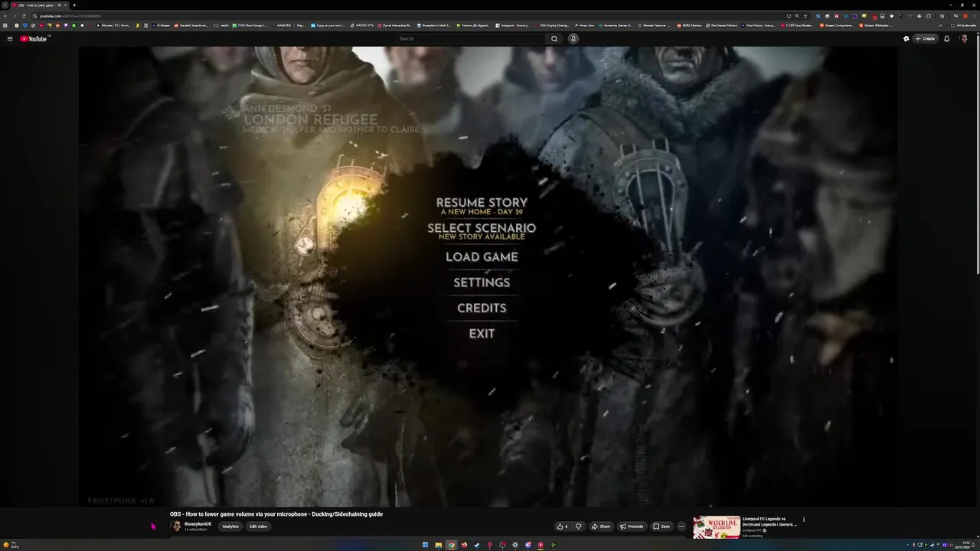Open the Liverpool FC Legends vs Dortmund title
Screen dimensions: 980x551
click(769, 521)
